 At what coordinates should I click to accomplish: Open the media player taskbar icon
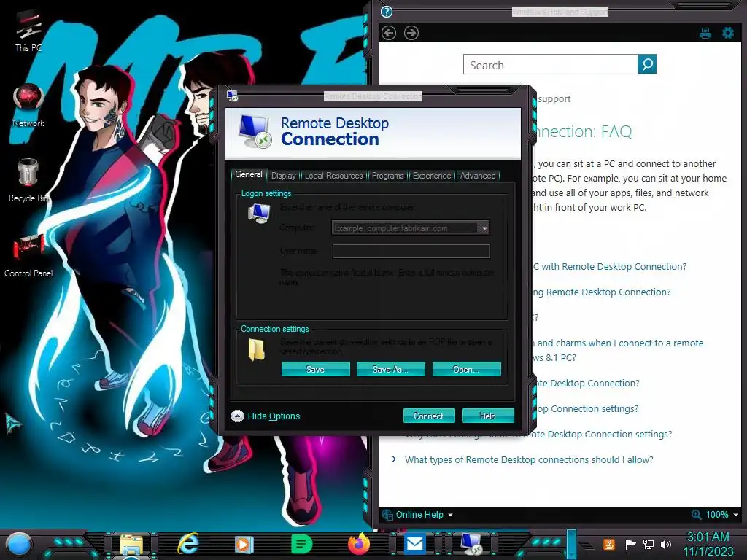click(x=244, y=544)
